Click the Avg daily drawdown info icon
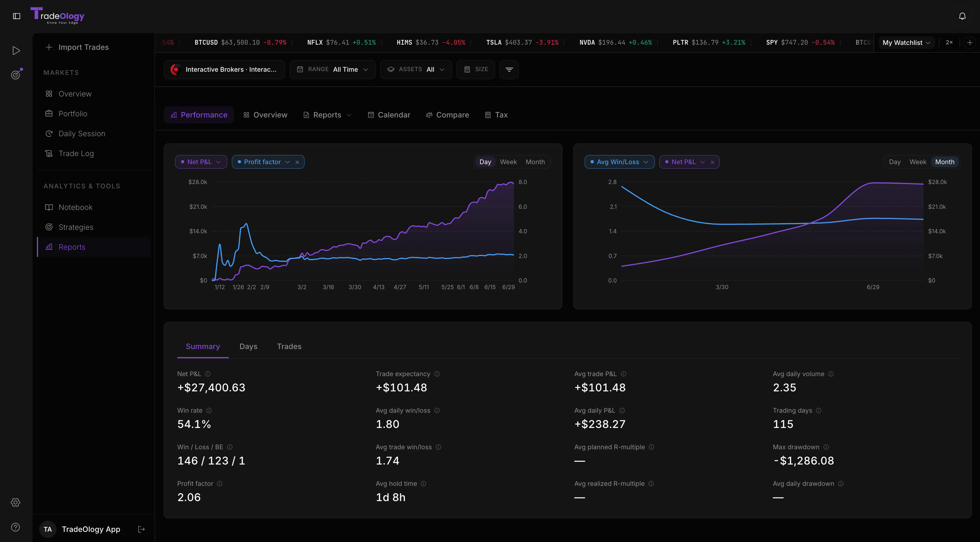The width and height of the screenshot is (980, 542). point(841,484)
